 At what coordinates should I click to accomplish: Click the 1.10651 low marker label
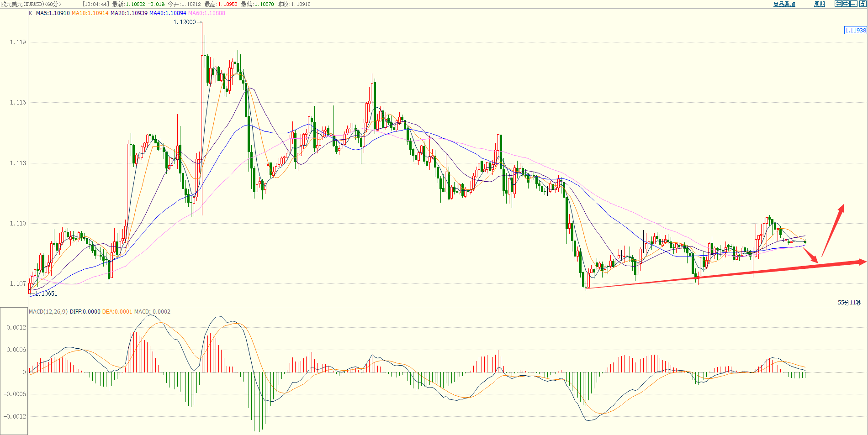[x=46, y=293]
